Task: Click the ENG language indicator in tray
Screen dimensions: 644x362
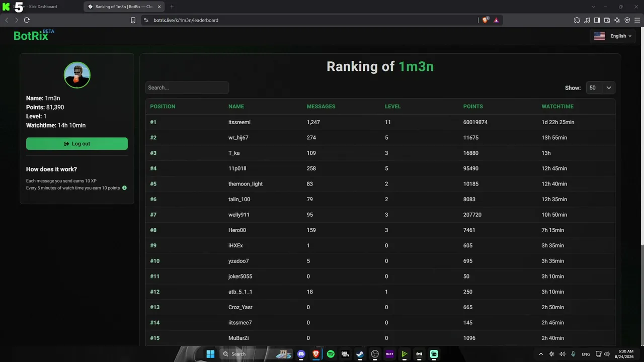Action: 586,354
